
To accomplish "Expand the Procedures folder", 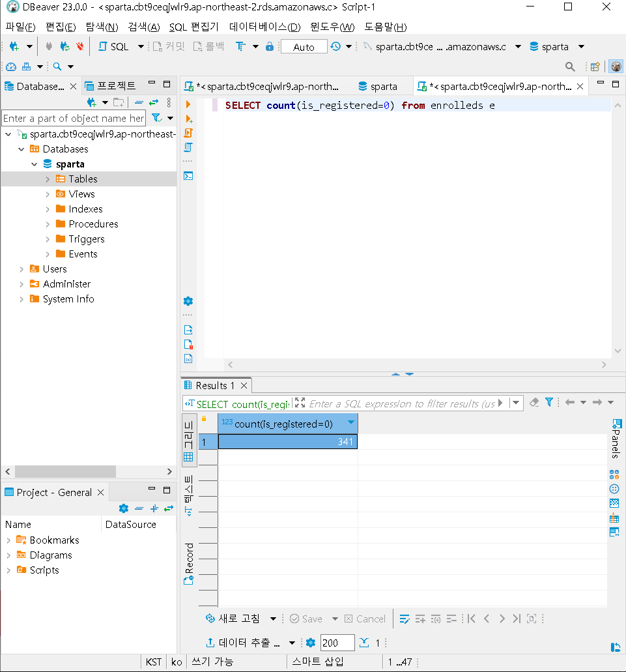I will coord(48,224).
